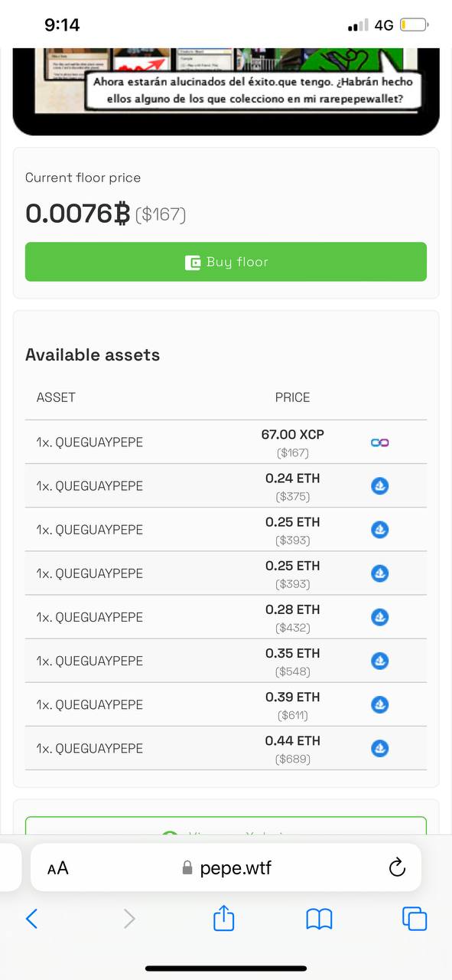The width and height of the screenshot is (452, 980).
Task: Tap the pepe.wtf address bar
Action: 226,867
